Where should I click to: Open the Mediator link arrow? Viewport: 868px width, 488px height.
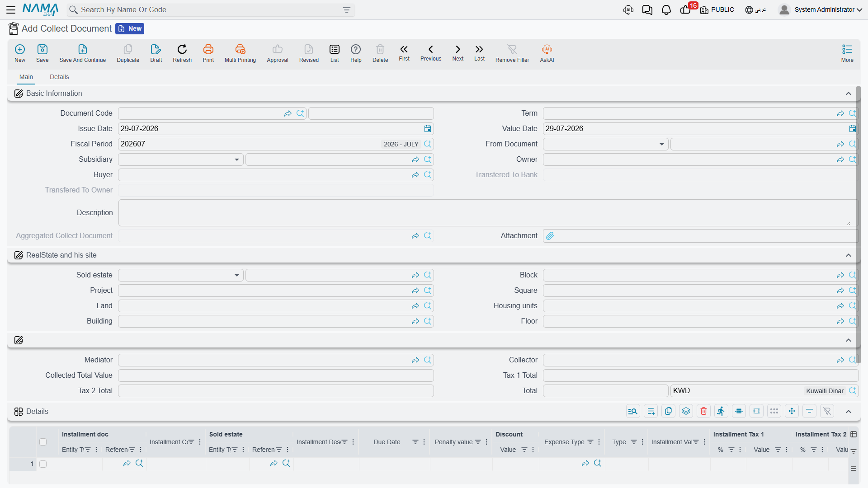415,360
